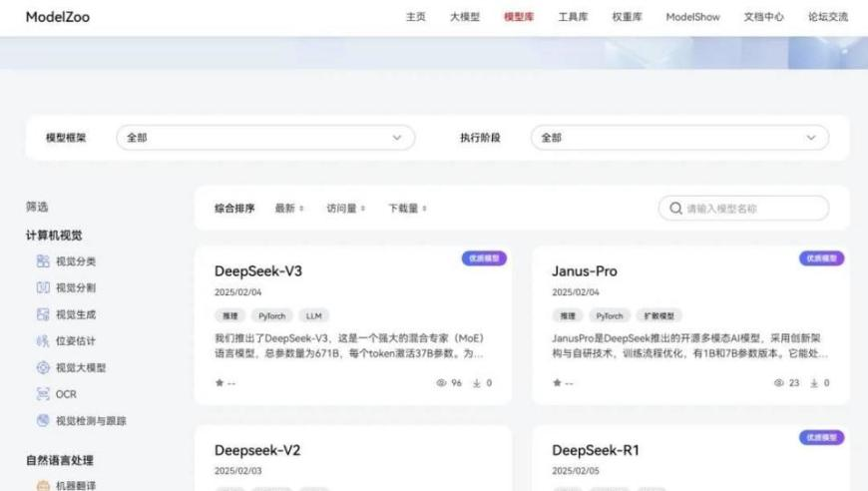Click 优质模型 badge on DeepSeek-R1 card

click(x=821, y=437)
